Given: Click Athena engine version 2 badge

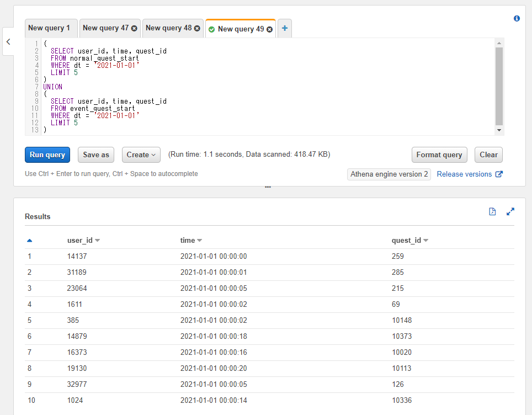Looking at the screenshot, I should pyautogui.click(x=389, y=174).
